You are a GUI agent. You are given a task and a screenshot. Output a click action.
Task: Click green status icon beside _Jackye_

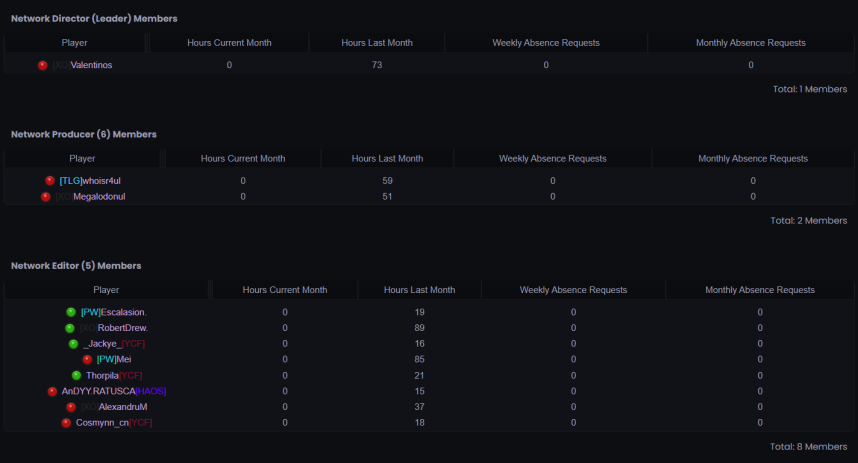pyautogui.click(x=73, y=344)
